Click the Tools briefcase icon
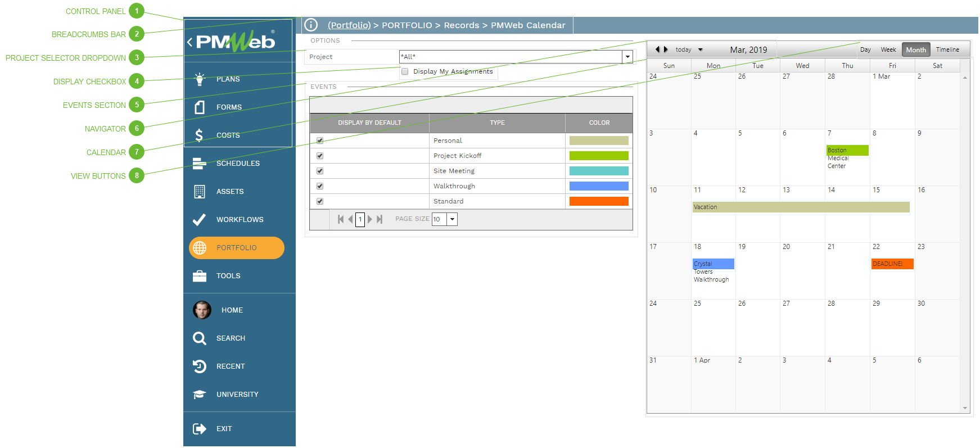Image resolution: width=980 pixels, height=448 pixels. coord(199,275)
